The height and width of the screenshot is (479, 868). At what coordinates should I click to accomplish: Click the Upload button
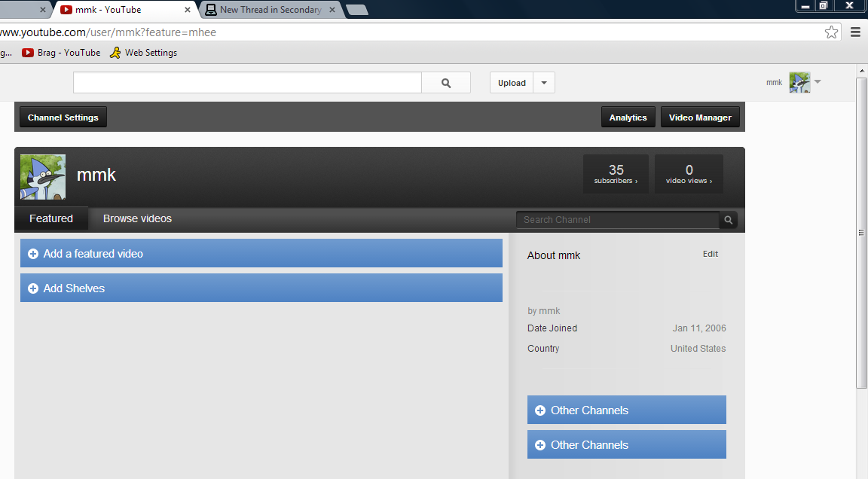click(x=512, y=83)
